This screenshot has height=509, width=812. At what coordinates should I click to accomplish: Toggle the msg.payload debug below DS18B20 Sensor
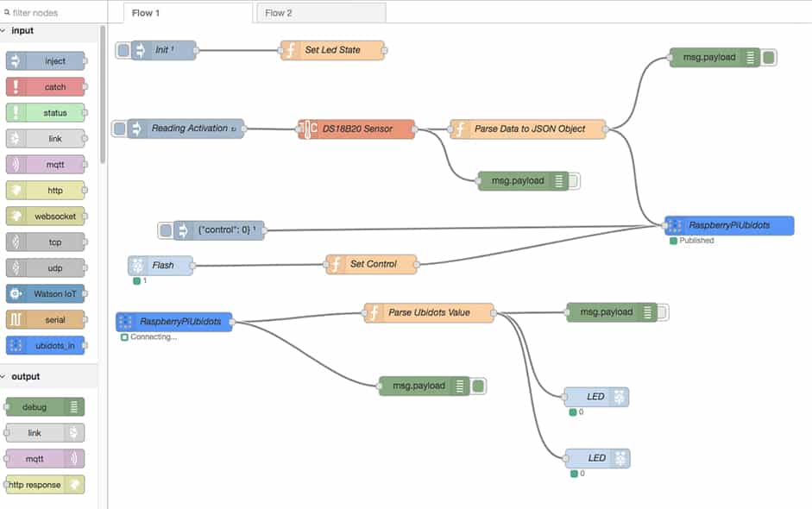pyautogui.click(x=573, y=180)
